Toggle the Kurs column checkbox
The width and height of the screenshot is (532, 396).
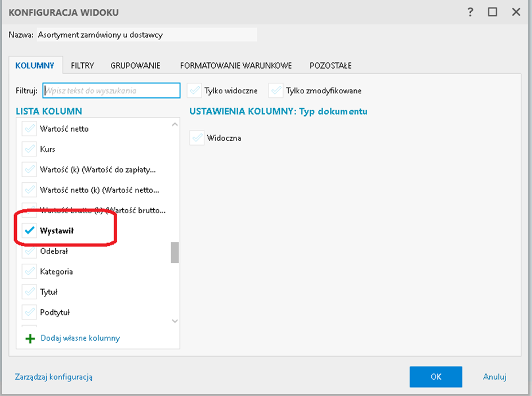point(29,150)
